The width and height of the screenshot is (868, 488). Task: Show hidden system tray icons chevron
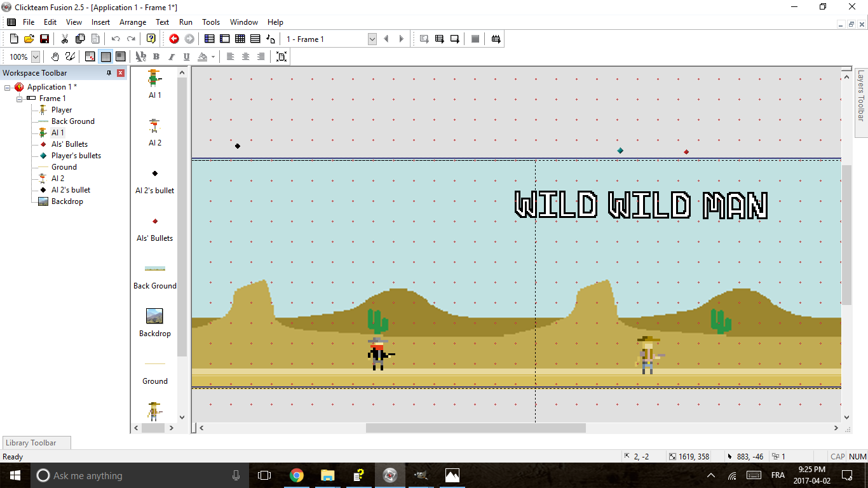(711, 475)
